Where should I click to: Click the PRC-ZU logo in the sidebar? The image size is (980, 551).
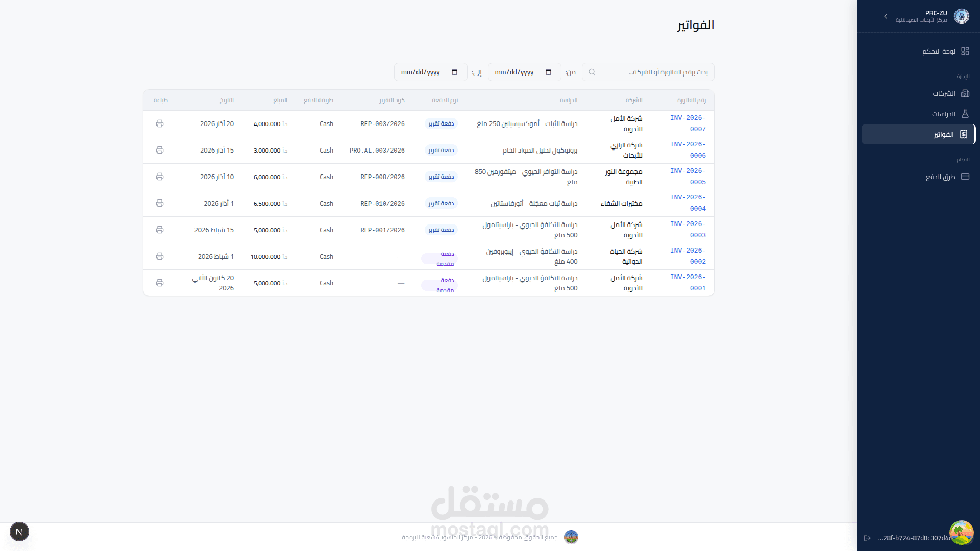962,16
